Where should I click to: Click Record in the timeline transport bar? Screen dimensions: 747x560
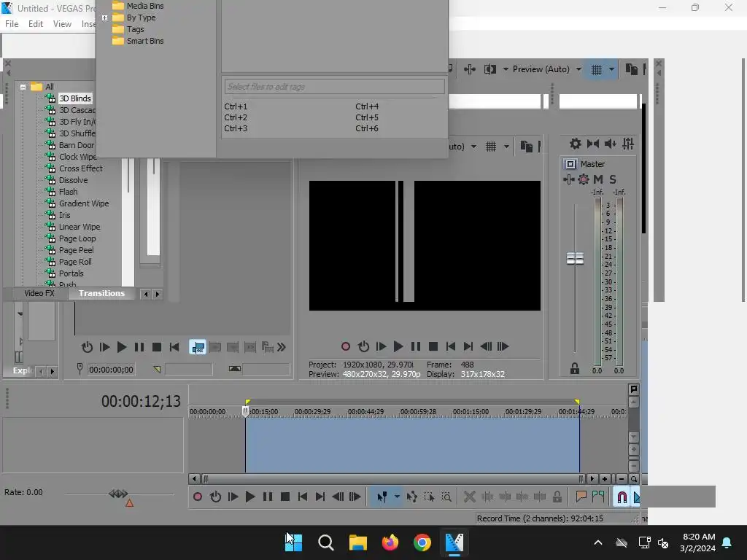point(198,497)
